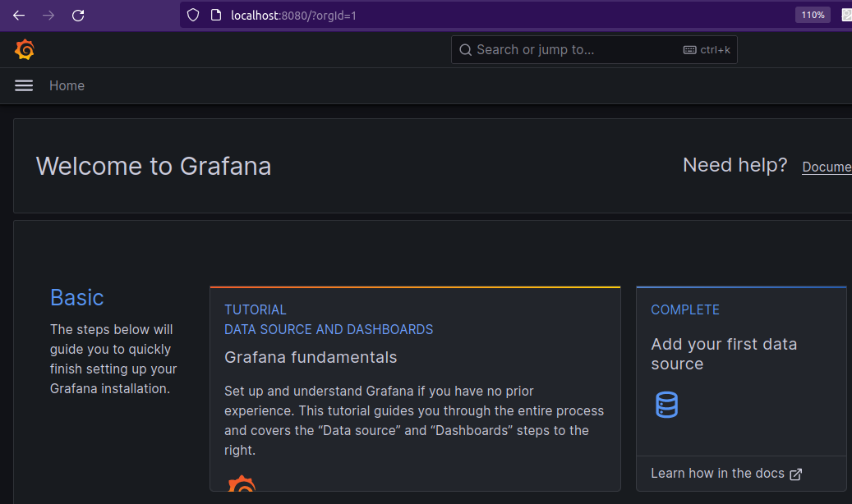
Task: Click the COMPLETE label
Action: coord(685,309)
